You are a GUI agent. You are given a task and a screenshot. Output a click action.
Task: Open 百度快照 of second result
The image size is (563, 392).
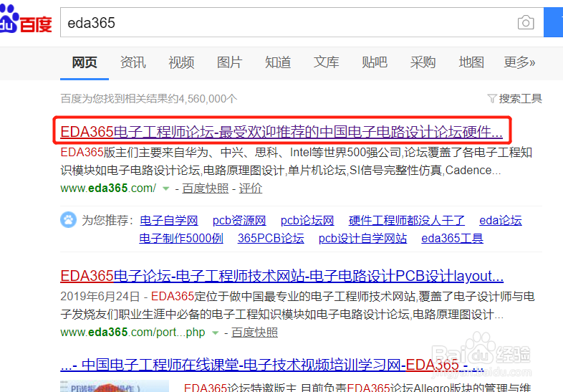tap(254, 333)
